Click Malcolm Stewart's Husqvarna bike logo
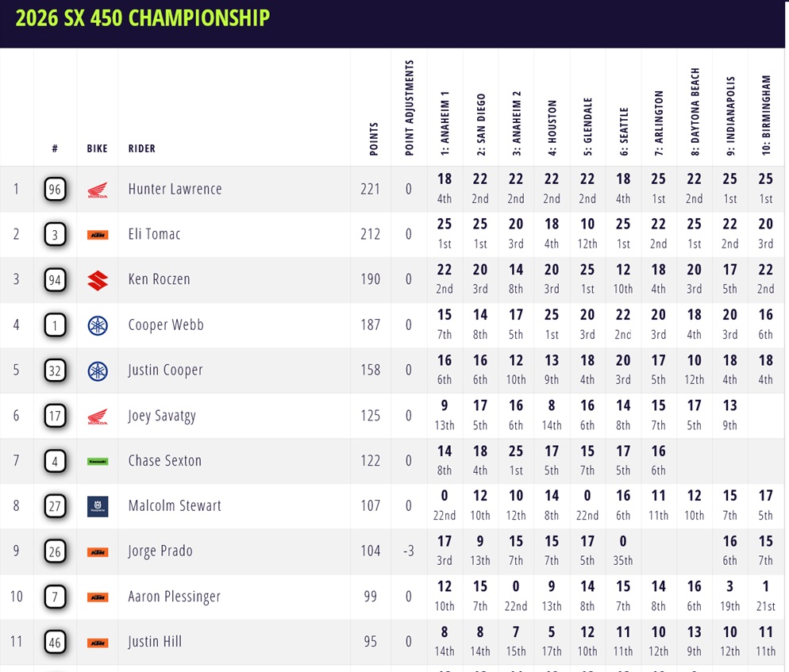Screen dimensions: 789x672 tap(97, 505)
